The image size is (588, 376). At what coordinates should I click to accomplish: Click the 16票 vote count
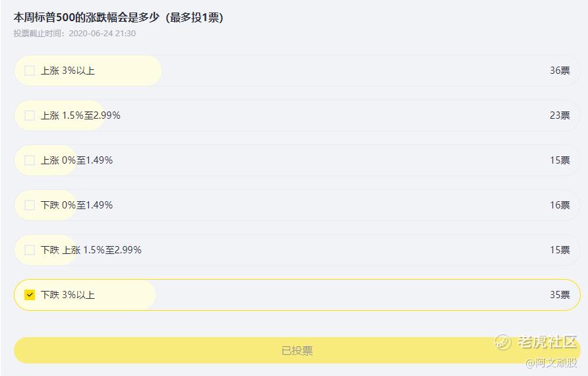pos(560,205)
